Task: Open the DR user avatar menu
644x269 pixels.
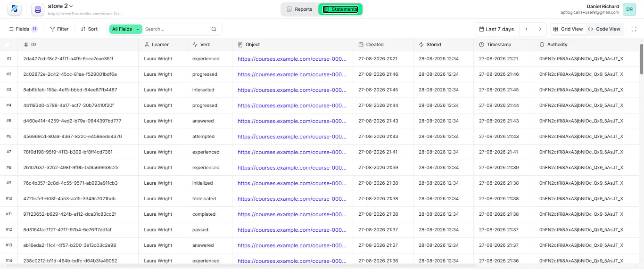Action: 629,9
